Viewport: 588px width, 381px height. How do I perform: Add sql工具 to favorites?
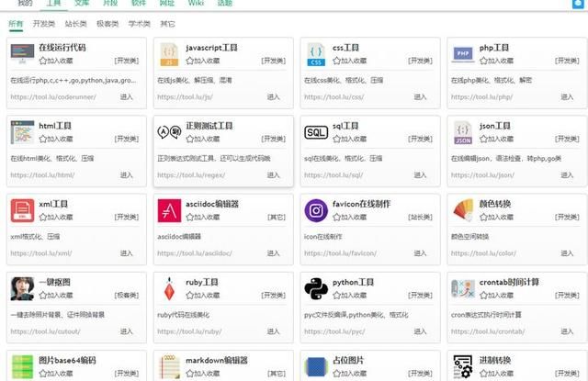(349, 139)
